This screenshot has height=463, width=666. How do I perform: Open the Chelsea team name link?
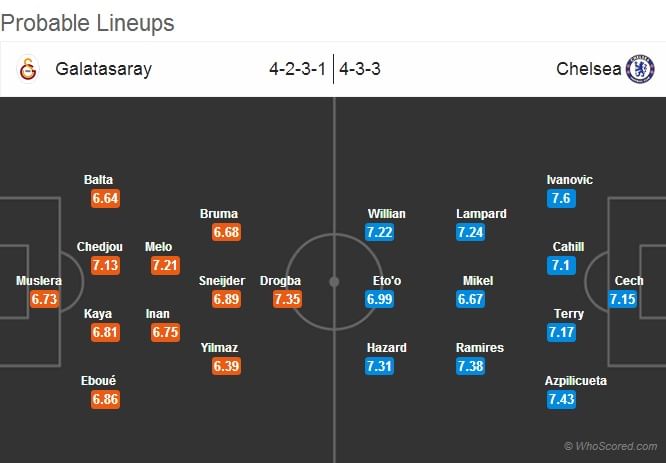[588, 70]
